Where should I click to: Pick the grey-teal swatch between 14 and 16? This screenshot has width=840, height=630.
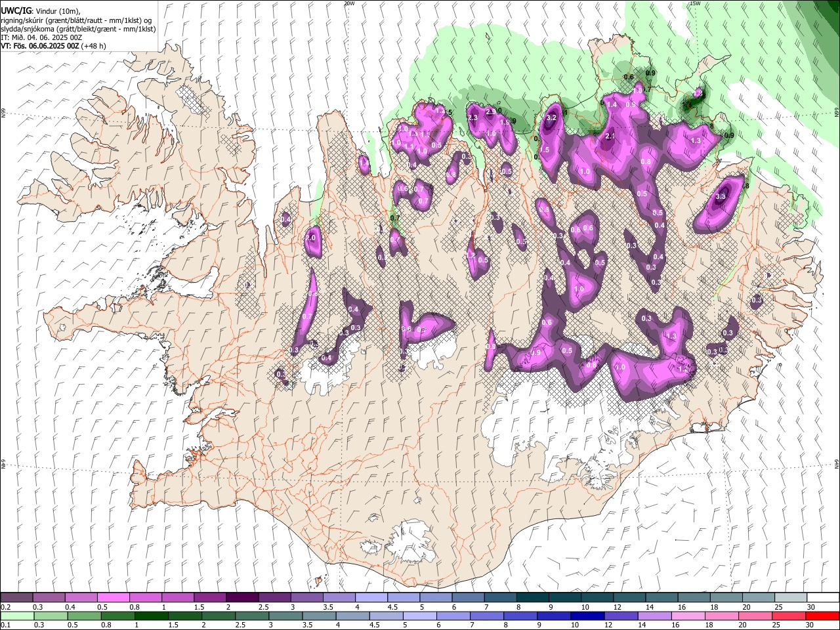[661, 598]
